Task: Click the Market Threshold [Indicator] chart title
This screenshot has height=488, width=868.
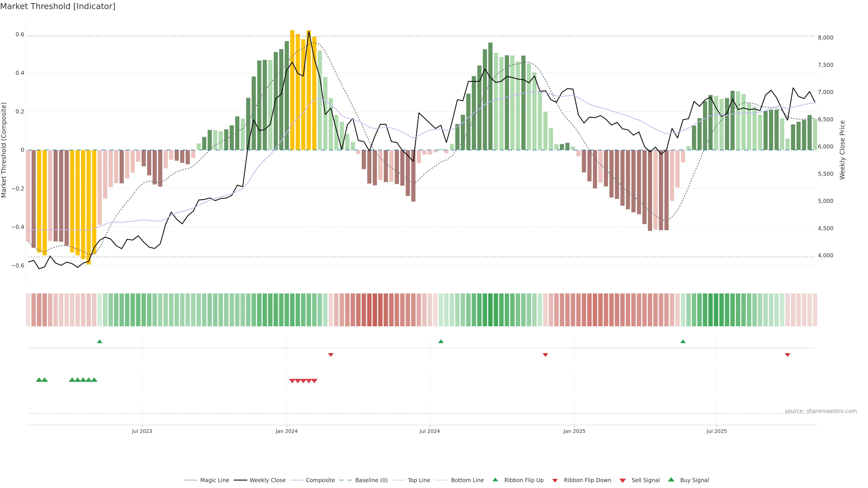Action: (58, 6)
